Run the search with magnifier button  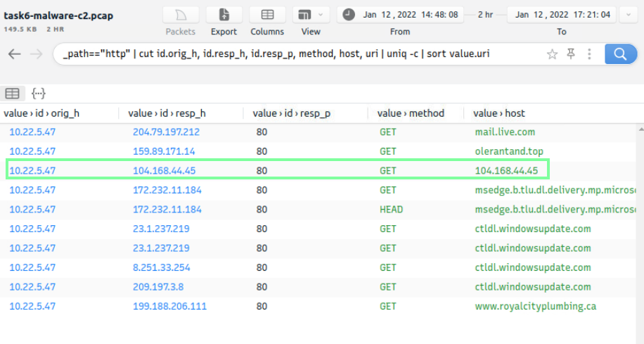[620, 54]
